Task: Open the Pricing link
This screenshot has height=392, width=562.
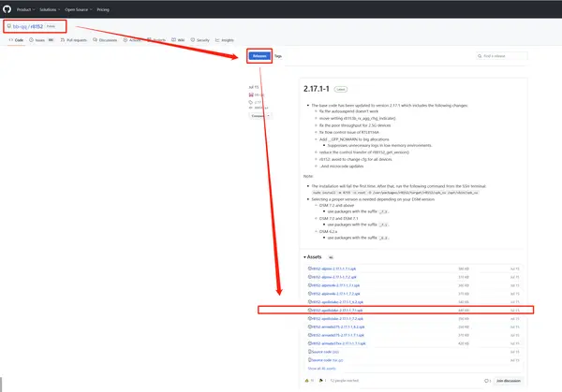Action: (103, 9)
